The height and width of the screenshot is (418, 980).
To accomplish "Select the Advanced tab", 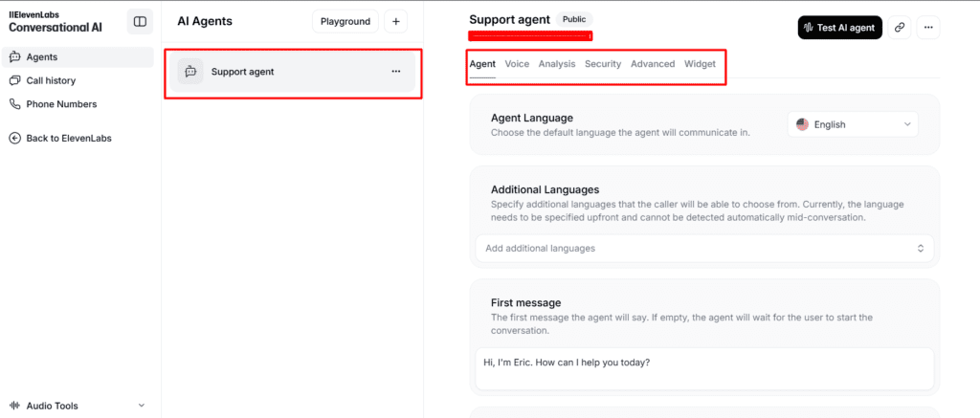I will [653, 64].
